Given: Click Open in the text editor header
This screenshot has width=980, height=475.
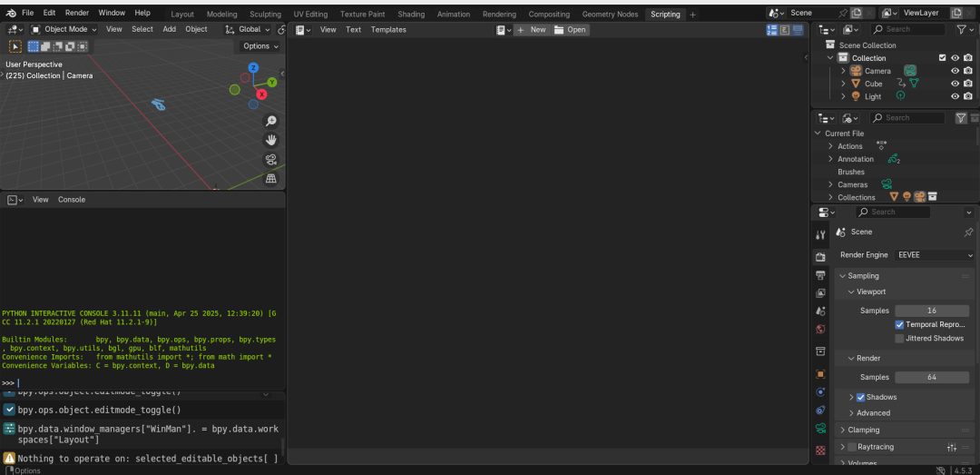Looking at the screenshot, I should point(570,29).
